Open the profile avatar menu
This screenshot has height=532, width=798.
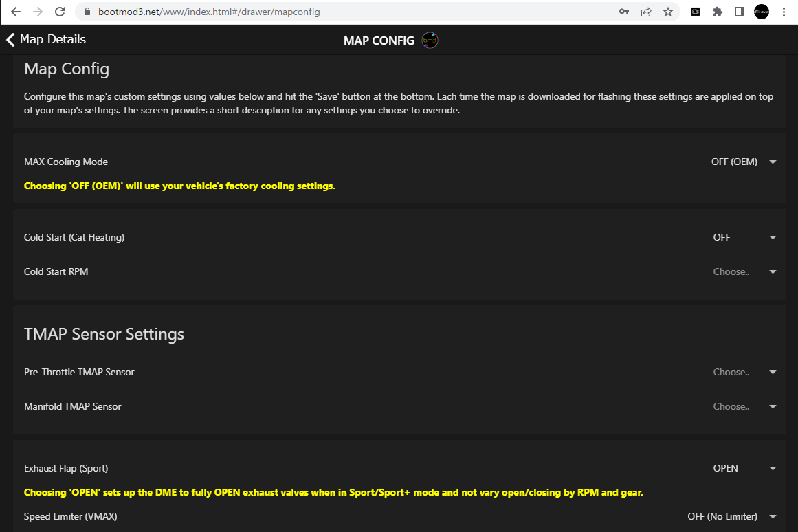pos(762,12)
